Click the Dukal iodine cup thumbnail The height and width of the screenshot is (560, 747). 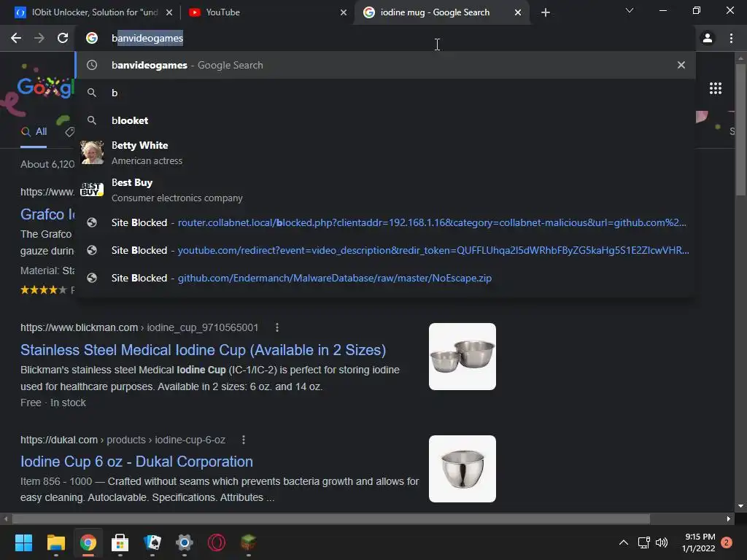point(462,469)
